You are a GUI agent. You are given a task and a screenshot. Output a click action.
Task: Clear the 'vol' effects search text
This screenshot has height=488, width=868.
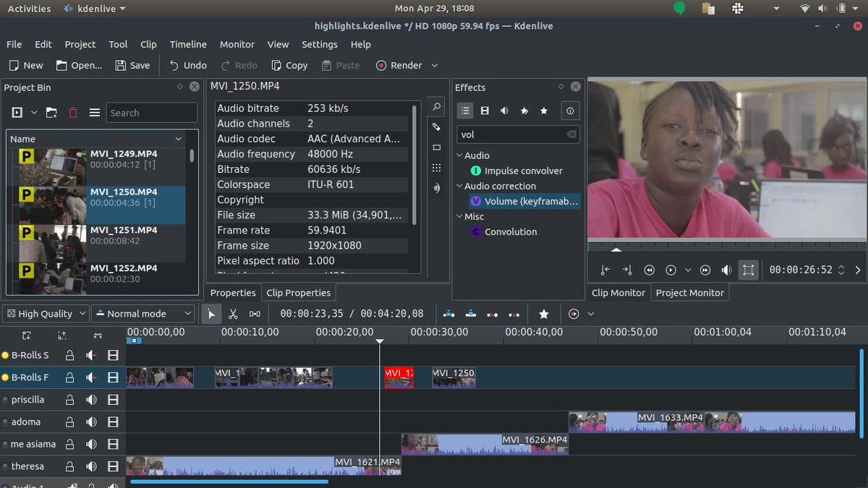pyautogui.click(x=571, y=134)
